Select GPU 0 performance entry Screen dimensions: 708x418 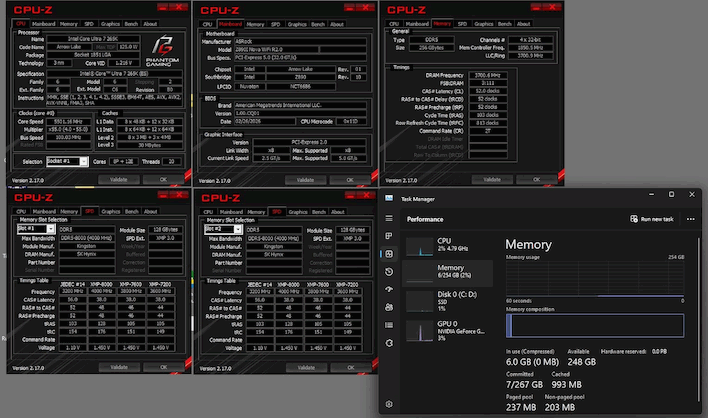click(x=448, y=330)
